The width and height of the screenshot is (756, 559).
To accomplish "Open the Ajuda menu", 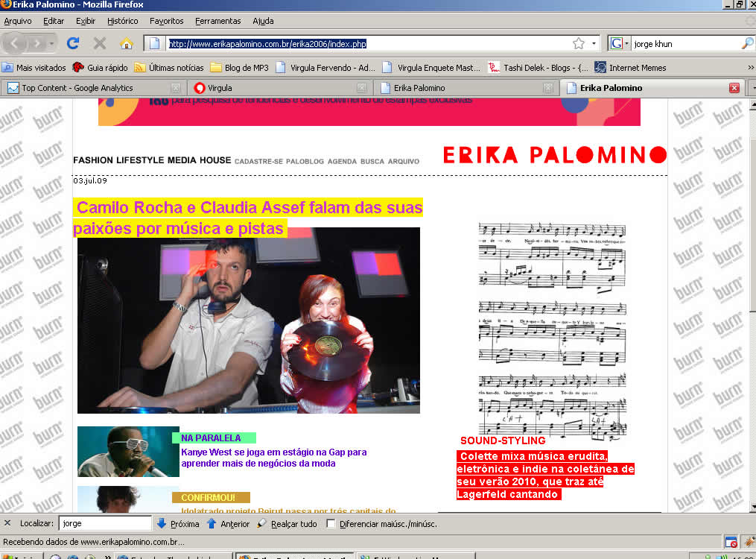I will click(x=263, y=21).
